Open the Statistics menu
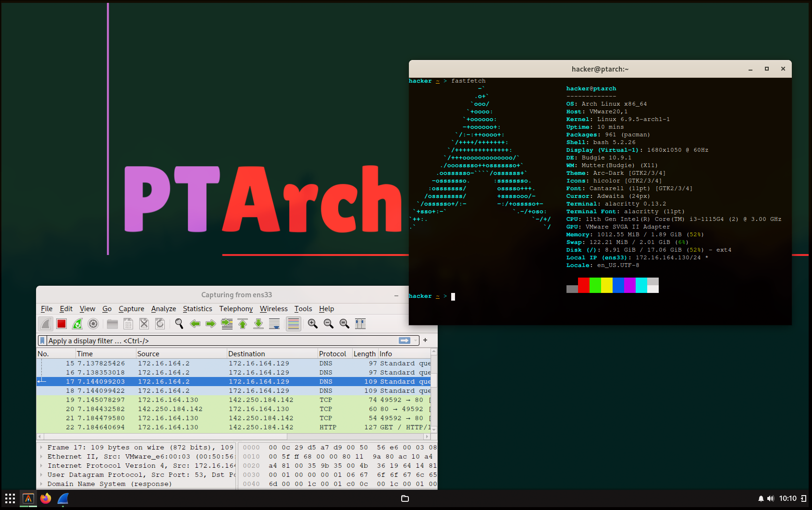Screen dimensions: 812x510 pyautogui.click(x=197, y=309)
